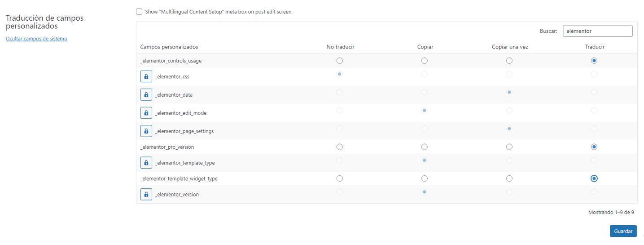The height and width of the screenshot is (245, 644).
Task: Click the lock icon beside _elementor_template_type
Action: click(146, 163)
